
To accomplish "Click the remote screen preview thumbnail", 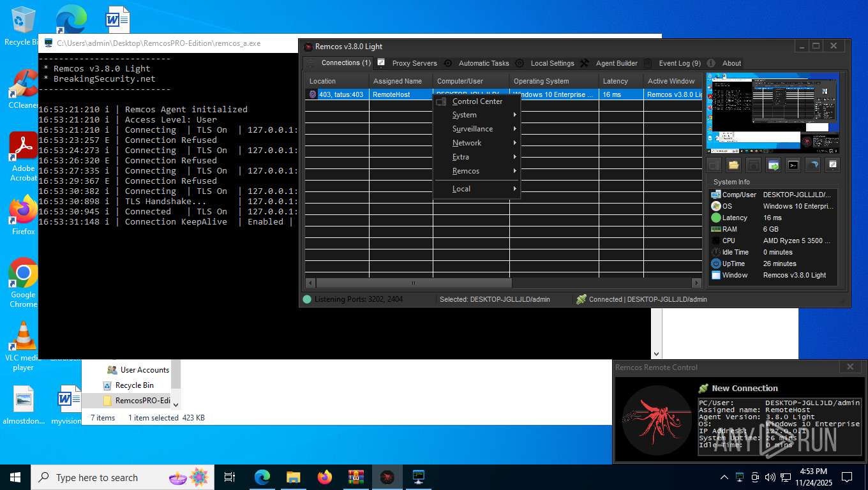I will pyautogui.click(x=773, y=114).
